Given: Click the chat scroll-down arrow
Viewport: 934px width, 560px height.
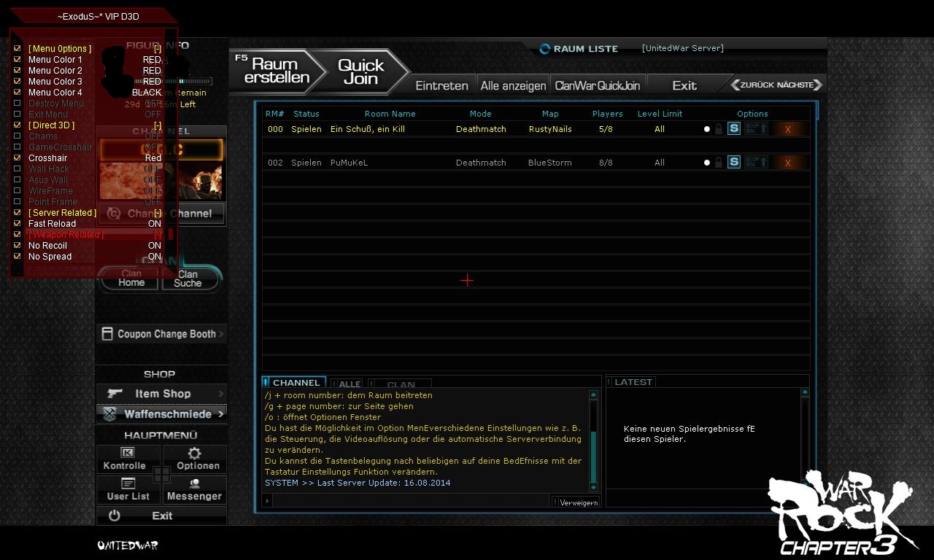Looking at the screenshot, I should click(593, 488).
